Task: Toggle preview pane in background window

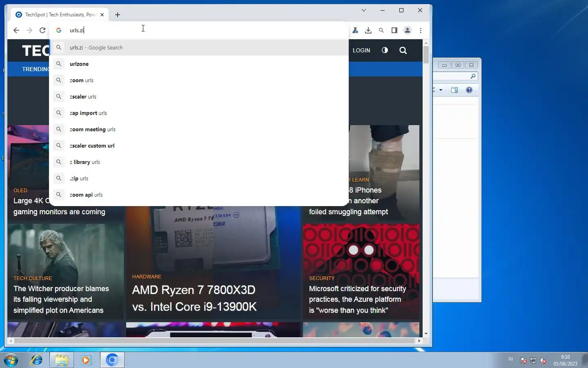Action: click(x=454, y=90)
